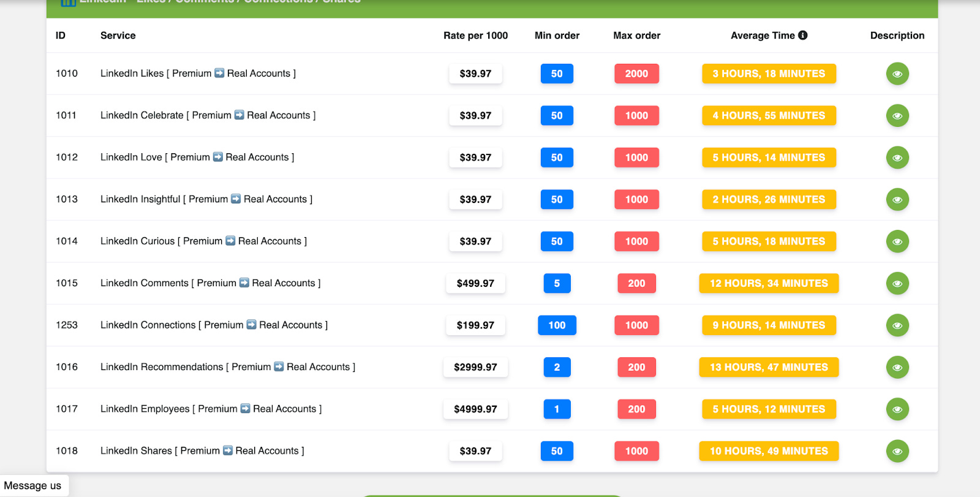This screenshot has width=980, height=497.
Task: Select the LinkedIn Love service name
Action: 197,157
